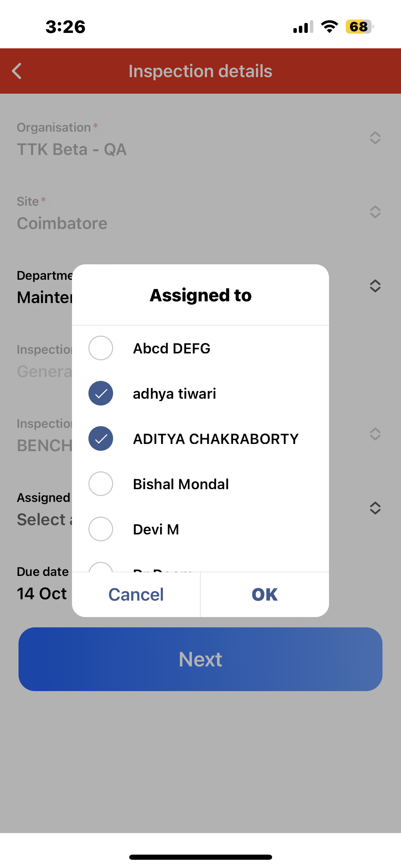The width and height of the screenshot is (401, 868).
Task: Tap the battery indicator showing 68
Action: coord(359,27)
